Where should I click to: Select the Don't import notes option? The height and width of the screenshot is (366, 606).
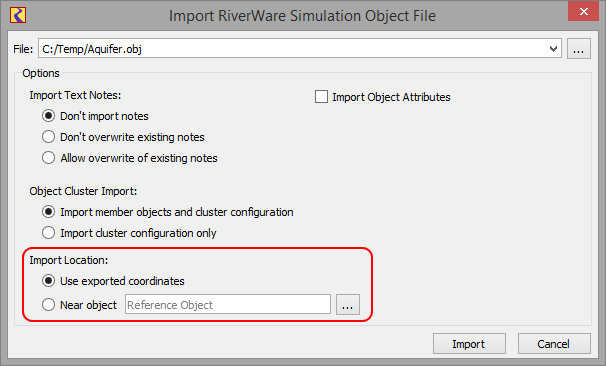point(48,116)
